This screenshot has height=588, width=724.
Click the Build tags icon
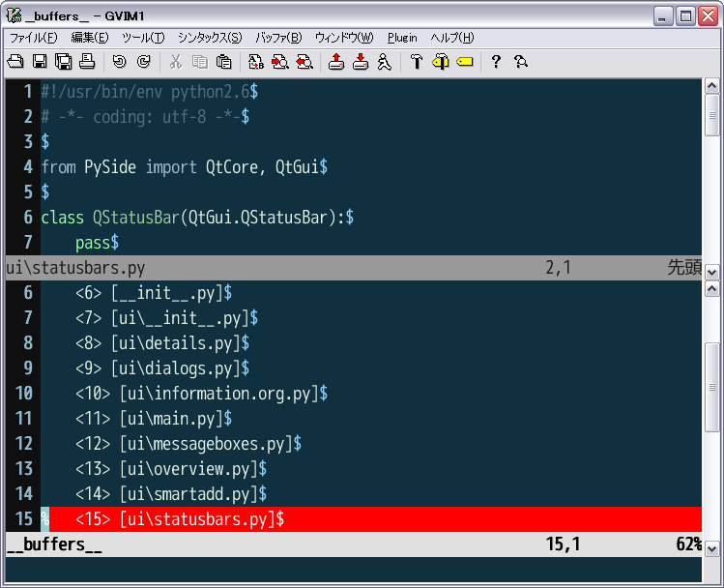[x=441, y=62]
